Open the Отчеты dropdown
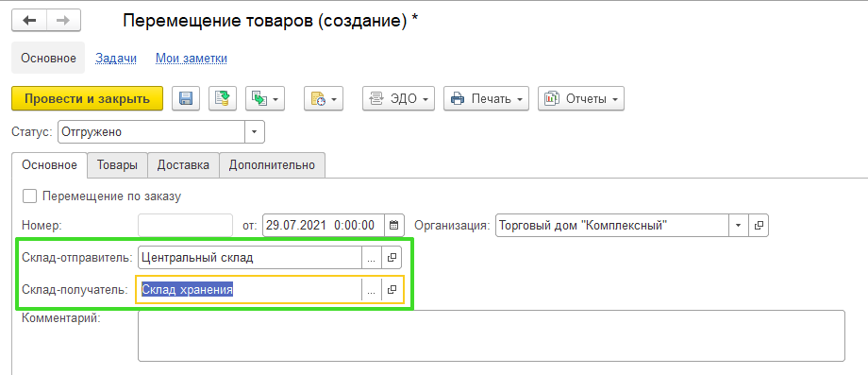This screenshot has height=375, width=868. 581,98
